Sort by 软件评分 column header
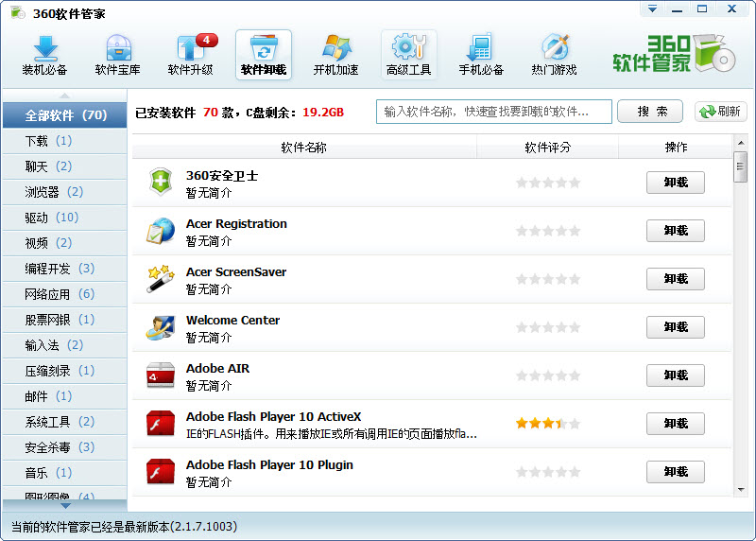 click(x=548, y=148)
